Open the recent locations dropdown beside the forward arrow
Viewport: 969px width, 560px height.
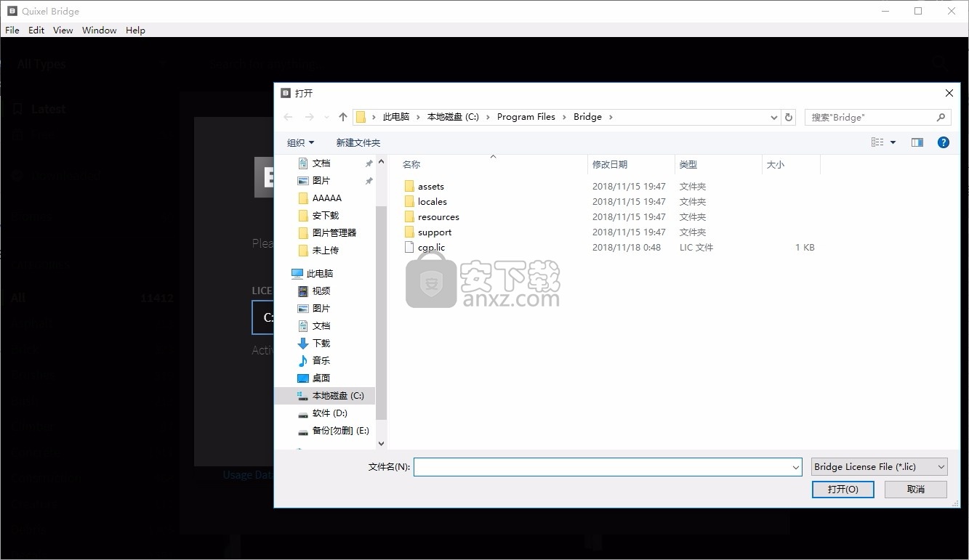click(326, 117)
